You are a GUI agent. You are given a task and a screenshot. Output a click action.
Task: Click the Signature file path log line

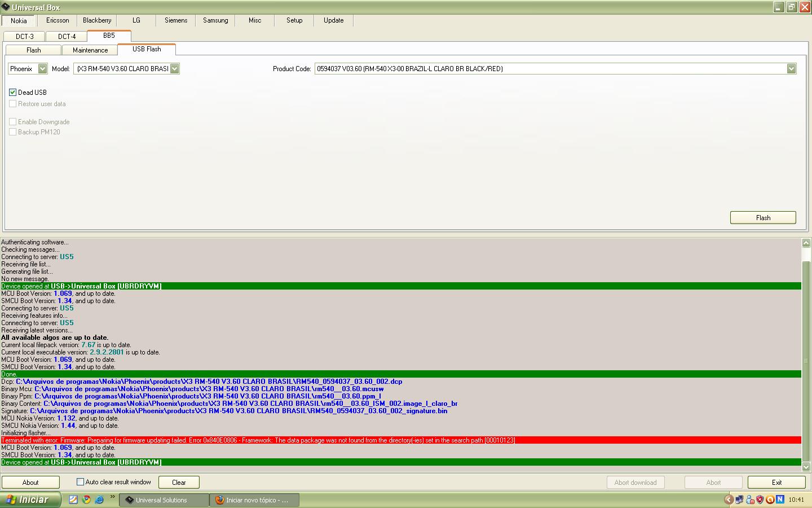tap(224, 411)
